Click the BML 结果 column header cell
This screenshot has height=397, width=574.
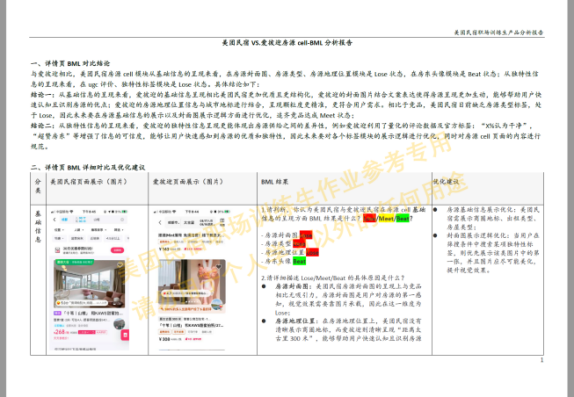coord(344,189)
